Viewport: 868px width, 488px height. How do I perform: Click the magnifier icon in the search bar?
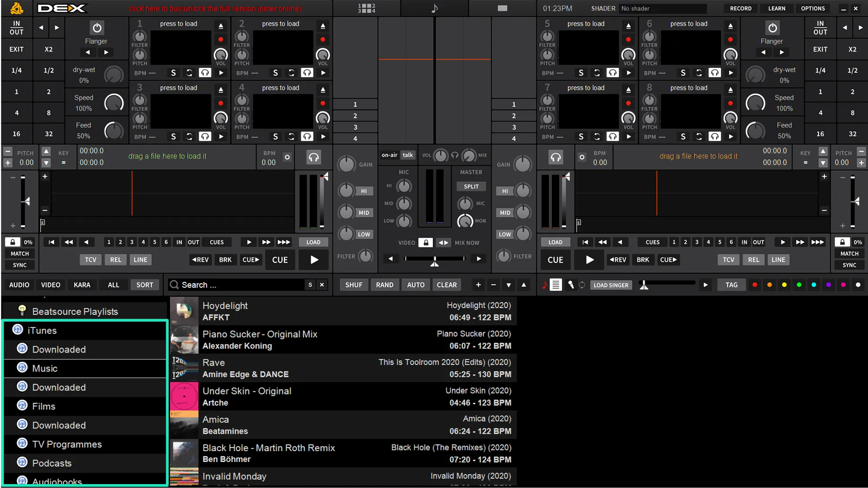pos(174,285)
